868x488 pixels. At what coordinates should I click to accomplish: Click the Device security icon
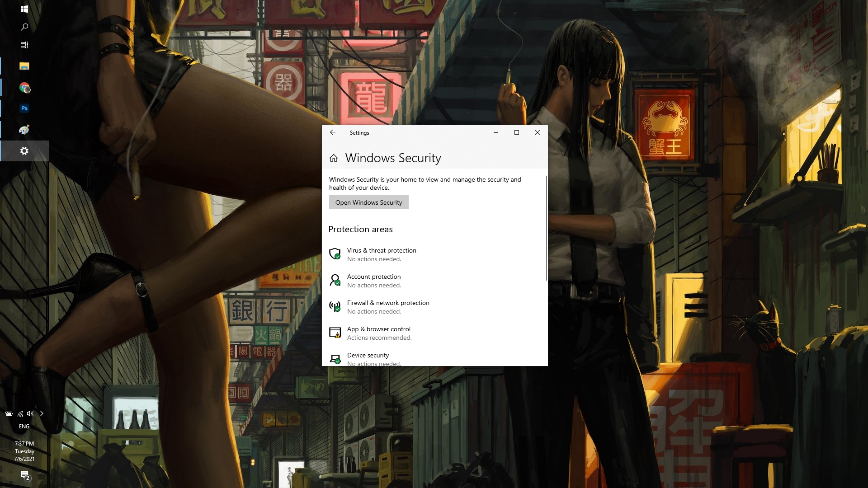click(335, 358)
